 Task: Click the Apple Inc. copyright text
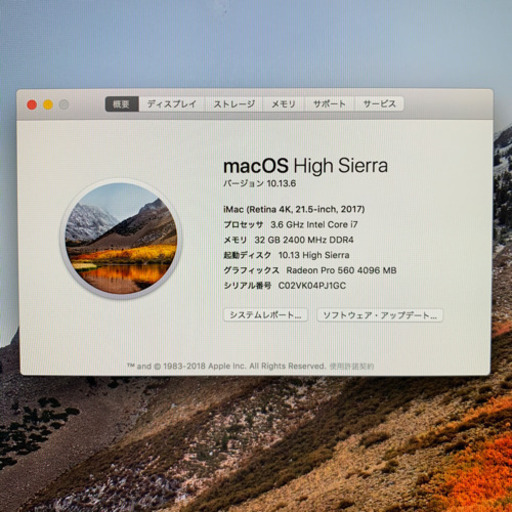(x=226, y=366)
